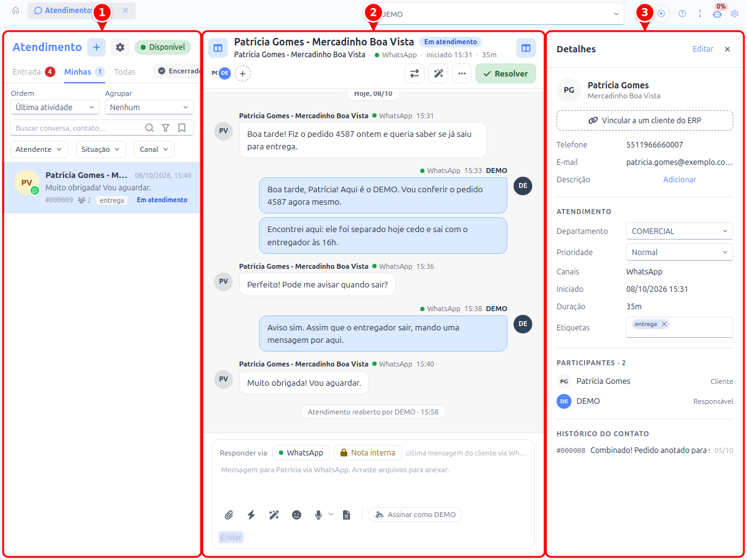
Task: Click the microphone record audio icon
Action: click(318, 515)
